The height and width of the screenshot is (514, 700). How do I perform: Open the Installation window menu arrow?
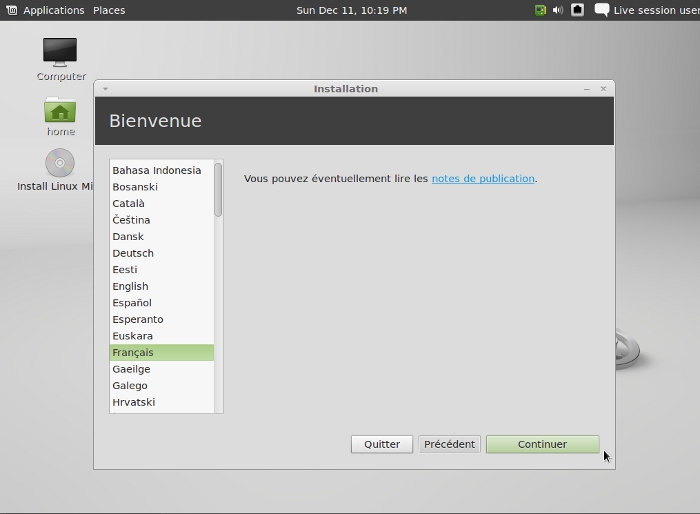pos(105,89)
